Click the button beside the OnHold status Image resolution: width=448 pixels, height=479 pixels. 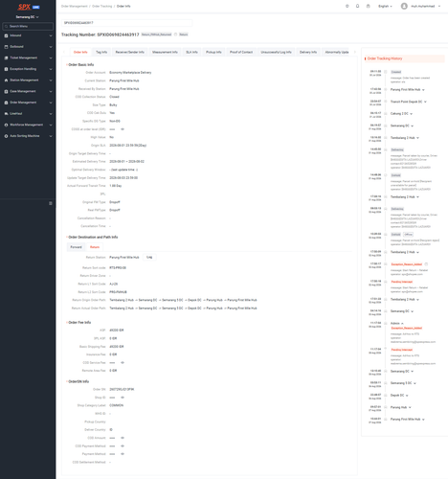[x=408, y=235]
